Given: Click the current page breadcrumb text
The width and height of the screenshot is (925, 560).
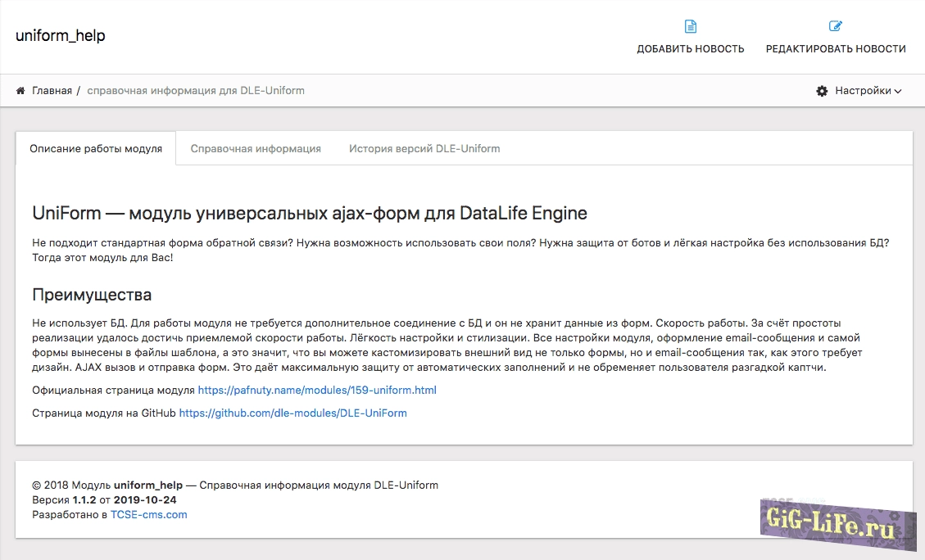Looking at the screenshot, I should (x=196, y=91).
